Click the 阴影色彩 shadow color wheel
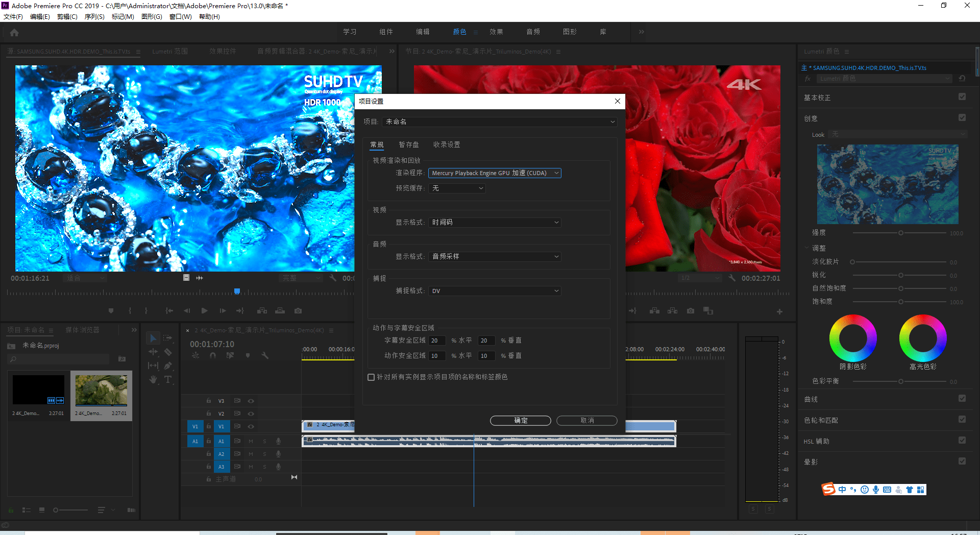The width and height of the screenshot is (980, 535). coord(853,338)
